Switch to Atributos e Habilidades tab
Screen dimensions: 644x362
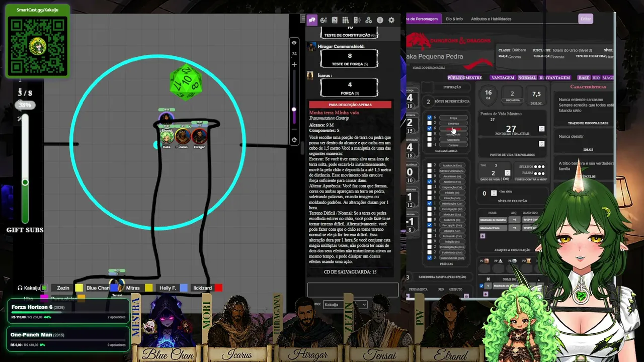pyautogui.click(x=491, y=19)
